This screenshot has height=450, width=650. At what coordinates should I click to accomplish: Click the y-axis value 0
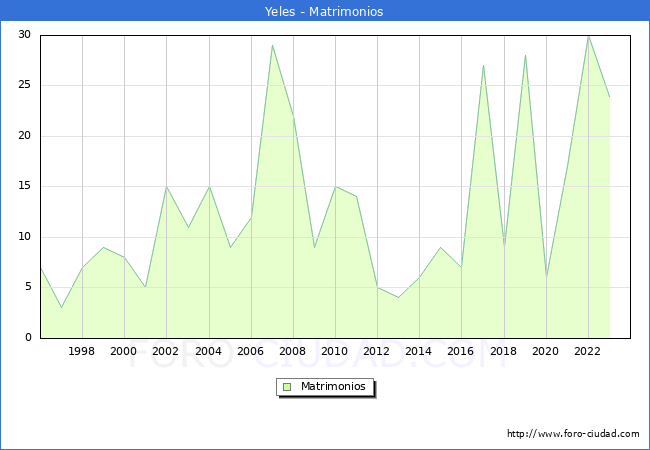point(28,337)
